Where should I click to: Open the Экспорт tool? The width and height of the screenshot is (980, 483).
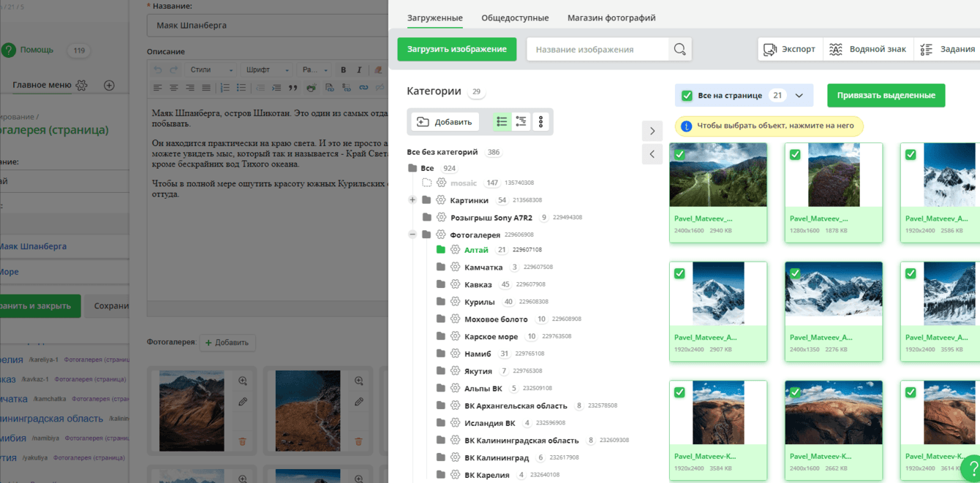pyautogui.click(x=790, y=49)
